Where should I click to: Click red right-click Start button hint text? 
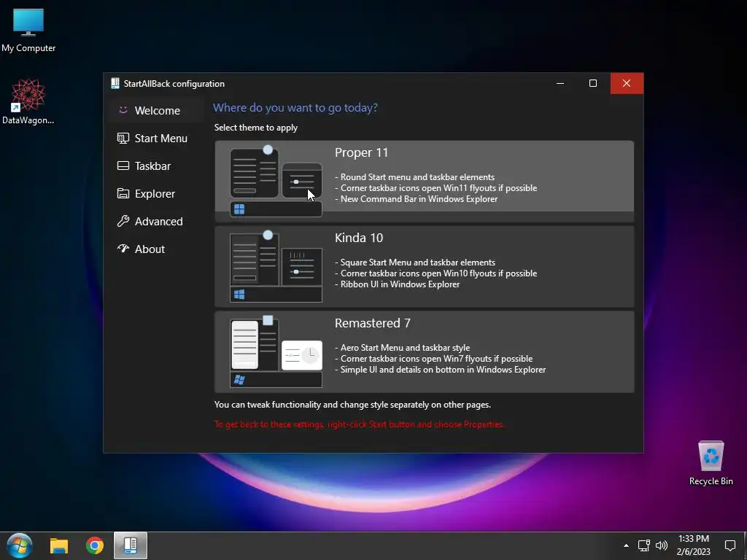pyautogui.click(x=359, y=424)
